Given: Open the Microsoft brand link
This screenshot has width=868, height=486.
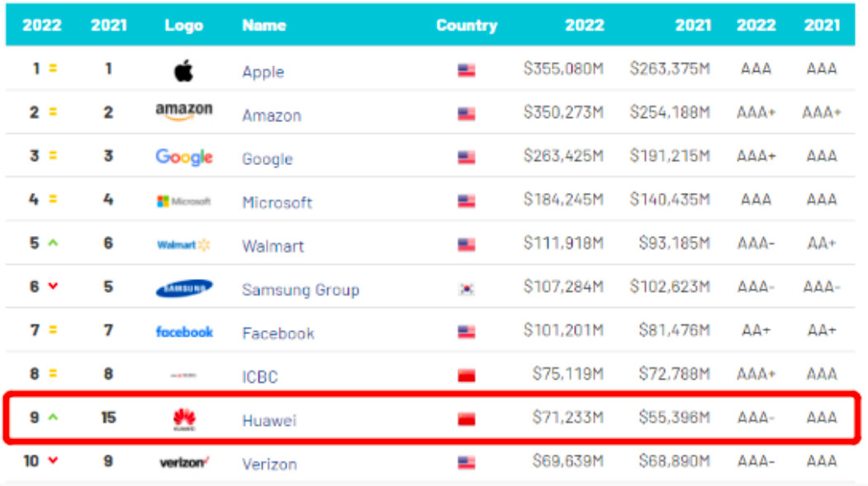Looking at the screenshot, I should click(x=277, y=202).
